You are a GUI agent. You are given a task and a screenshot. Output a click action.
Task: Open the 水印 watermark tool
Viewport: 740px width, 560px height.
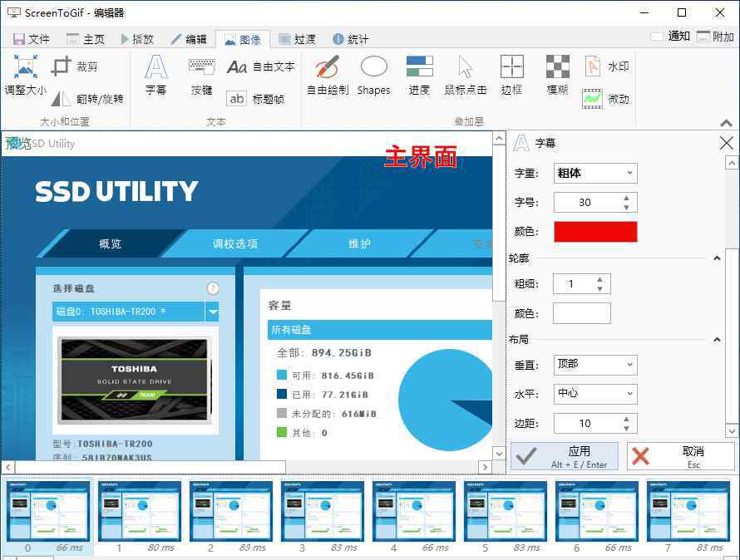(x=607, y=66)
